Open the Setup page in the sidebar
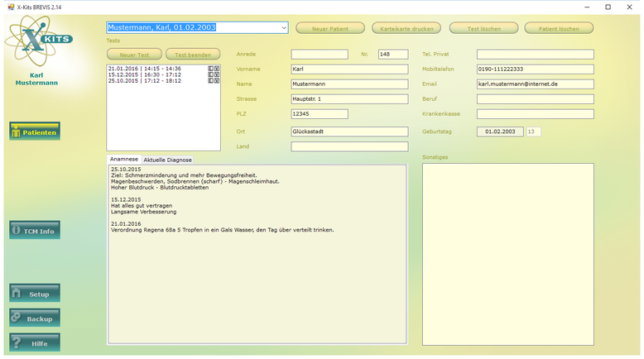Viewport: 644px width, 359px height. [35, 294]
